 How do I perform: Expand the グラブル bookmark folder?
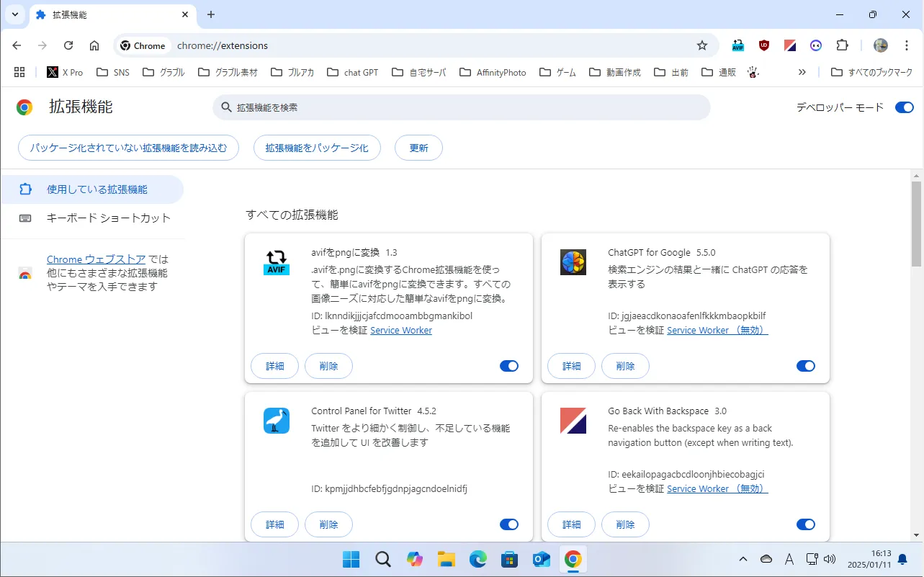[x=164, y=72]
